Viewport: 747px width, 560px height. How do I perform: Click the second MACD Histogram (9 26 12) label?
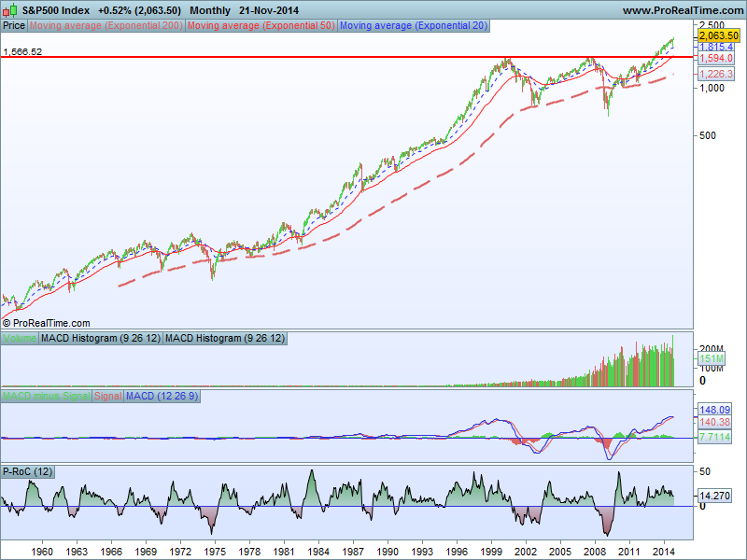pos(225,339)
